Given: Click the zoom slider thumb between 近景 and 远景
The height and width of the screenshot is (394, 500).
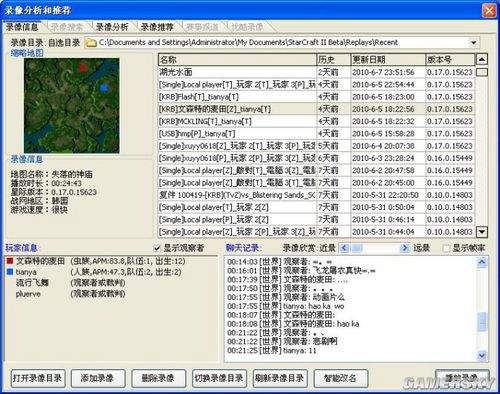Looking at the screenshot, I should coord(356,248).
